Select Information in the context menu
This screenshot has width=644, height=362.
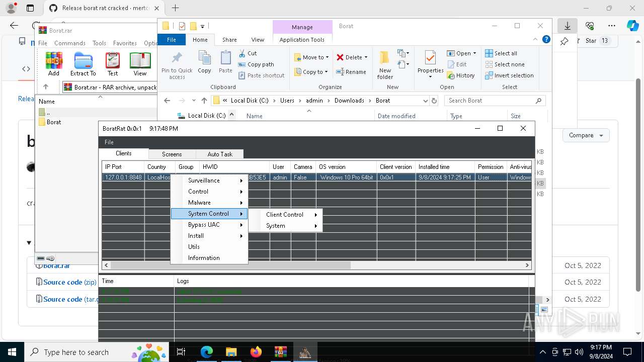209,258
